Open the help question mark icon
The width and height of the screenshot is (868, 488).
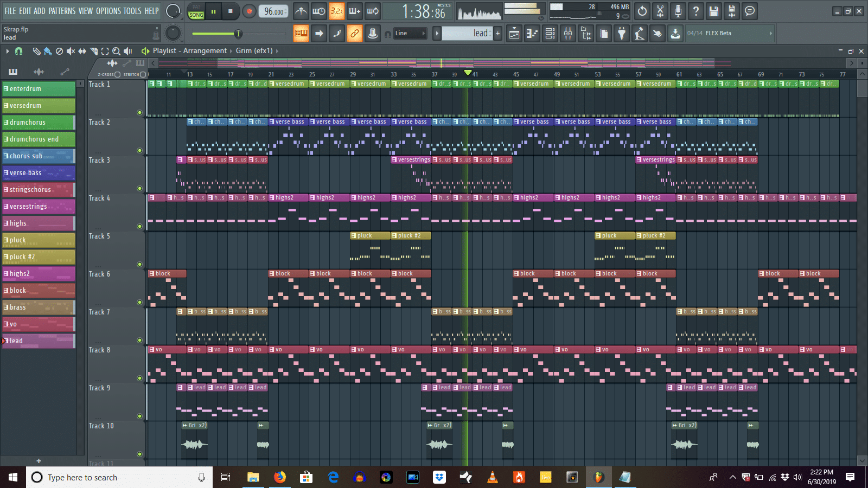point(696,11)
